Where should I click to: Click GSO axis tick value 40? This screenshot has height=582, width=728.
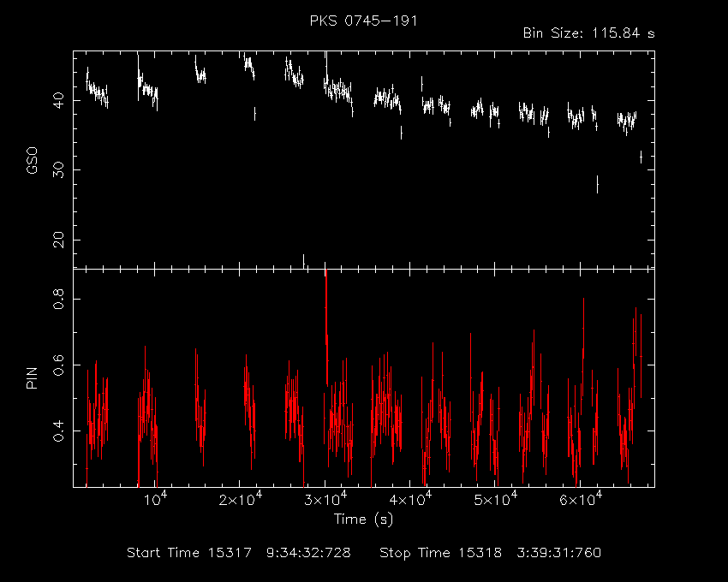[x=59, y=100]
